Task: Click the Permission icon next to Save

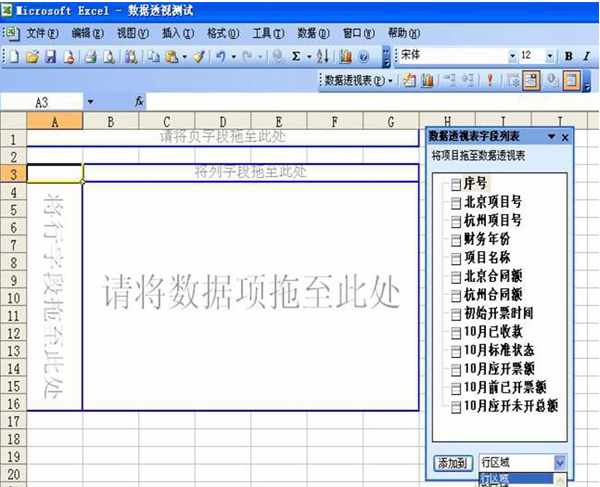Action: coord(69,57)
